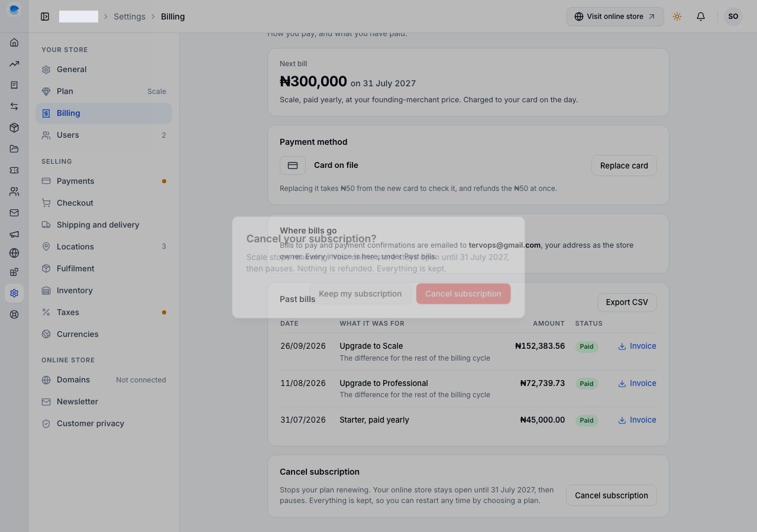This screenshot has height=532, width=757.
Task: Download the invoice for Upgrade to Scale
Action: tap(637, 346)
